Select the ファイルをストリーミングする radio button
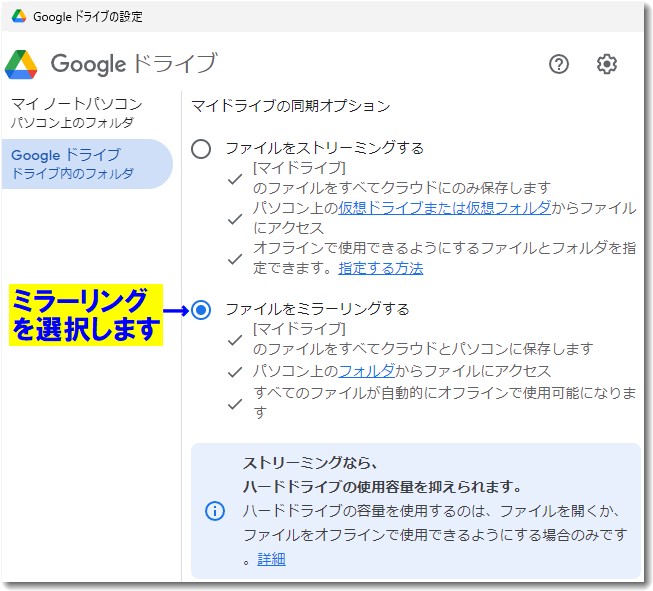Image resolution: width=653 pixels, height=591 pixels. [x=202, y=148]
